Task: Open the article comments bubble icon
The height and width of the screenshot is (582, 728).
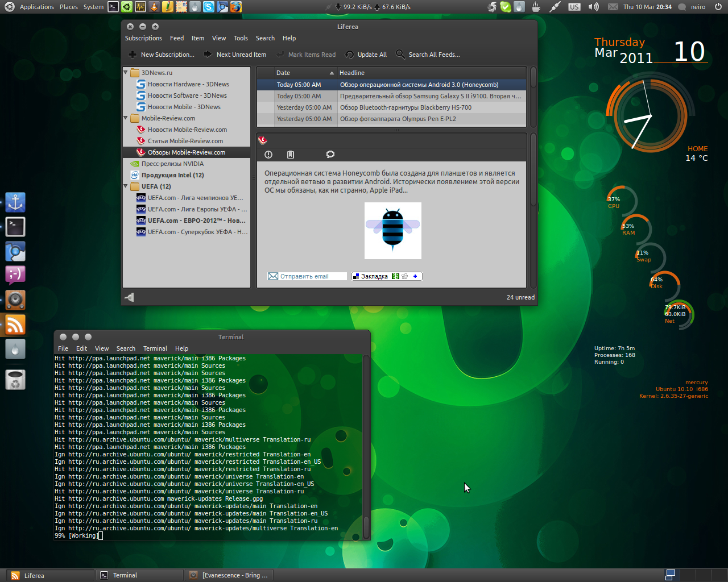Action: (x=330, y=155)
